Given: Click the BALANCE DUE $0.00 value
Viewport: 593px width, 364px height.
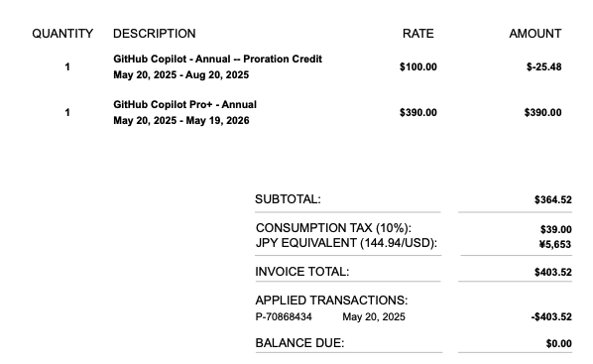Looking at the screenshot, I should (x=558, y=343).
